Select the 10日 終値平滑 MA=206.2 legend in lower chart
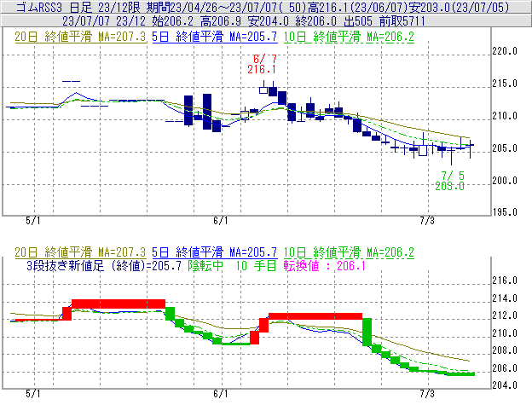The height and width of the screenshot is (405, 532). [x=349, y=252]
